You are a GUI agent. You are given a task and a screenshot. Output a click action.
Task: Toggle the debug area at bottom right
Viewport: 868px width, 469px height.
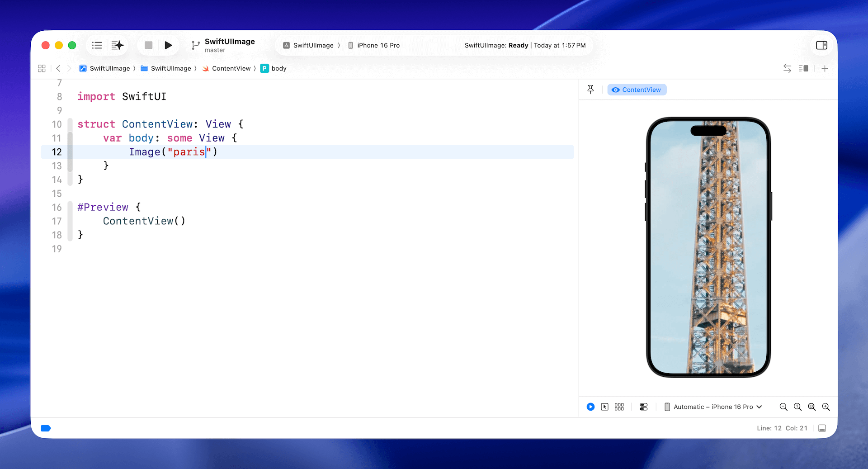tap(822, 428)
